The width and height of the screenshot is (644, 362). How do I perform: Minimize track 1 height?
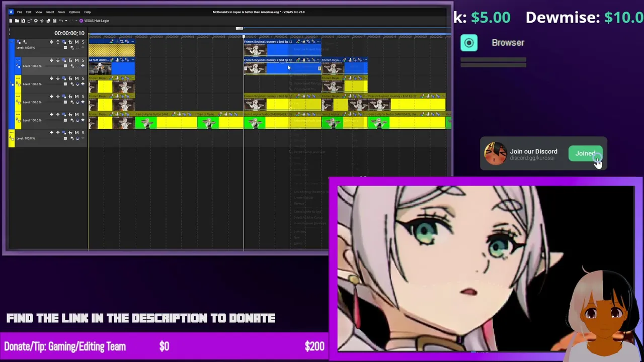pyautogui.click(x=58, y=42)
